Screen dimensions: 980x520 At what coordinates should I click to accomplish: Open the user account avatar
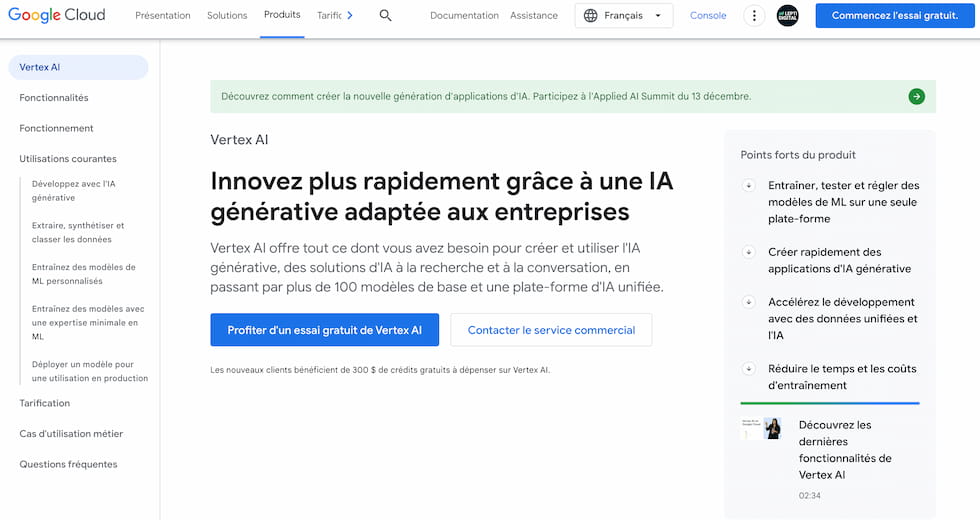788,16
